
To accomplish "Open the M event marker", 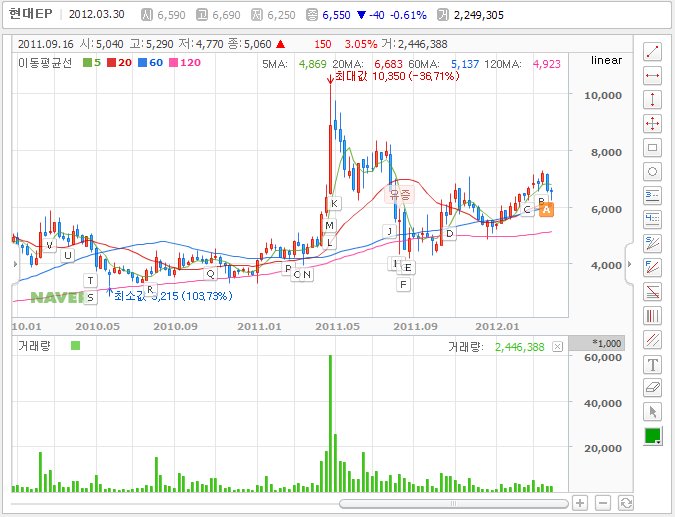I will tap(330, 226).
